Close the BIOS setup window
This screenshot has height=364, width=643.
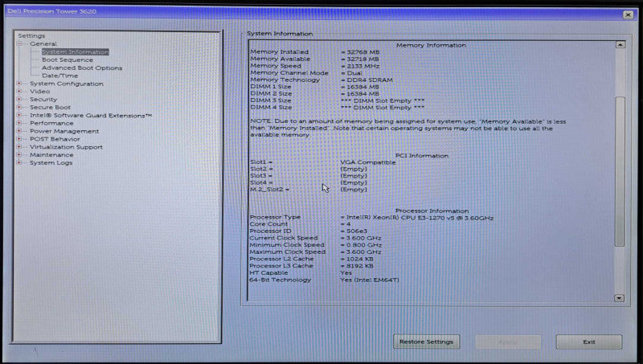[x=628, y=14]
